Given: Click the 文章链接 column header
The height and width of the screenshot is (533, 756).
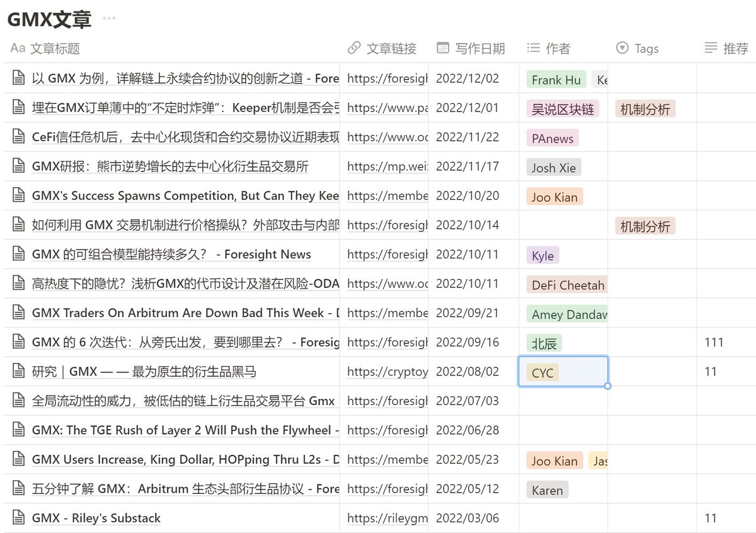Looking at the screenshot, I should [382, 49].
